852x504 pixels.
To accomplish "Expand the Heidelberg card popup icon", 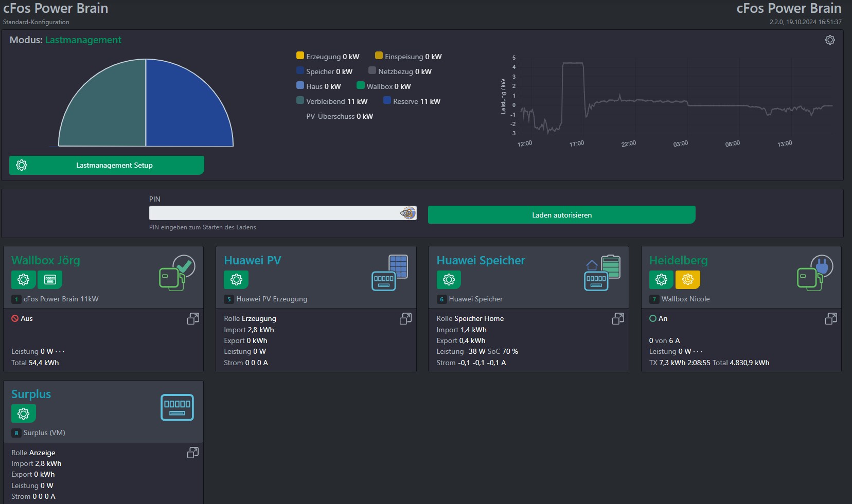I will [x=831, y=319].
